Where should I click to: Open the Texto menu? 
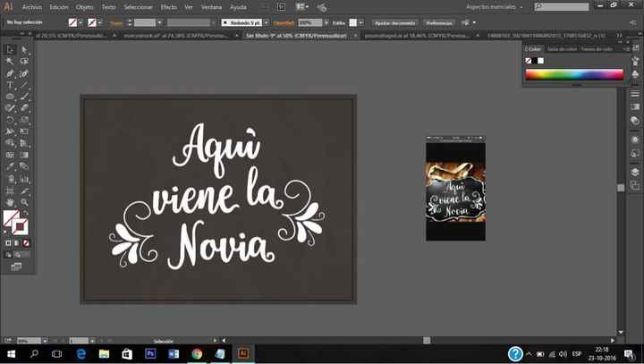tap(108, 7)
